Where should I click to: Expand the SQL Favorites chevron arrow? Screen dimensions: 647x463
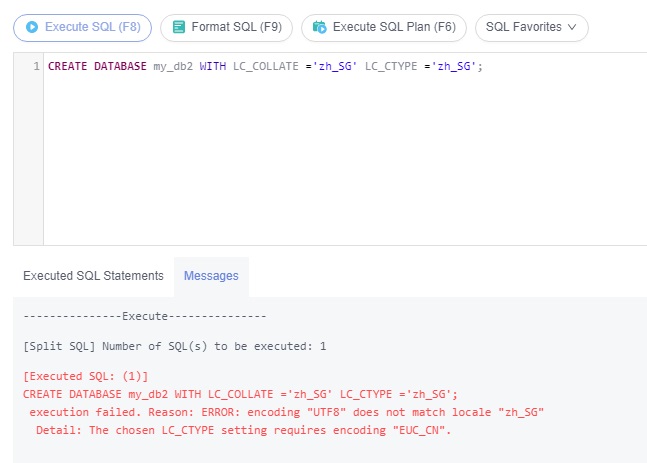pos(572,27)
